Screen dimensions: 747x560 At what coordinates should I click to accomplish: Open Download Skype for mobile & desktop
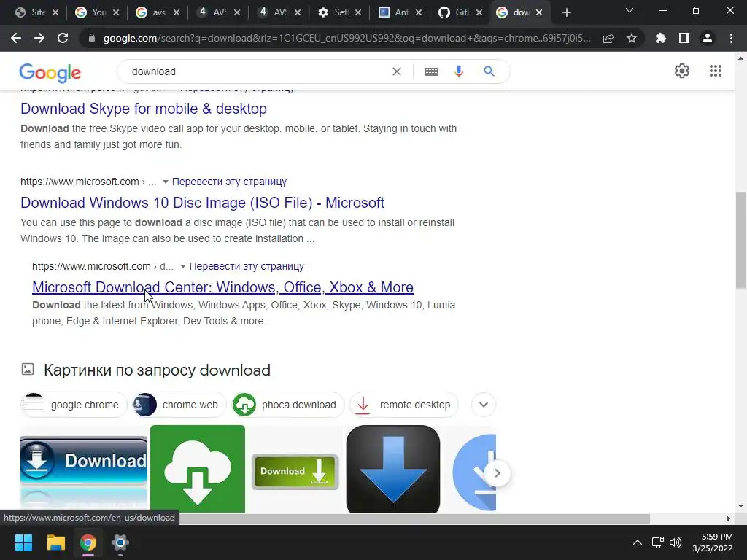tap(144, 109)
